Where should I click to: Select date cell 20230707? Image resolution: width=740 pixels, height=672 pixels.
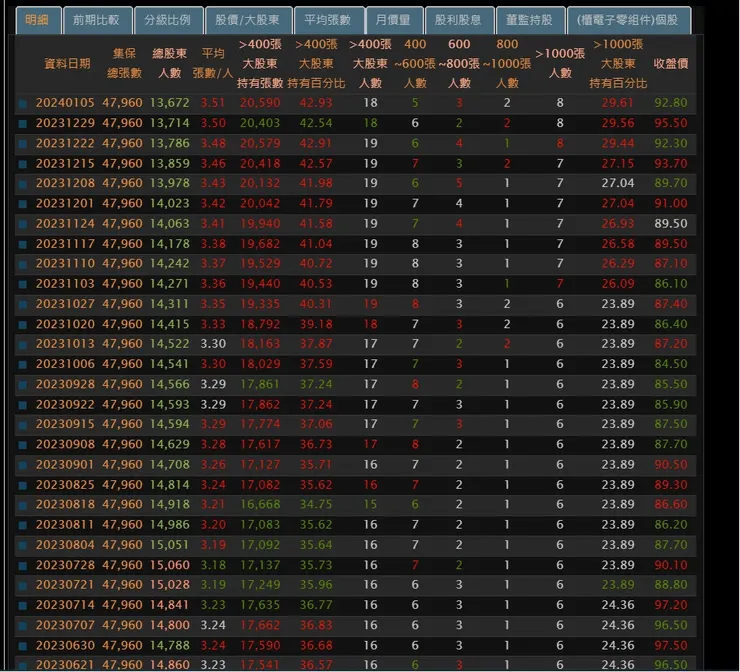(x=65, y=625)
